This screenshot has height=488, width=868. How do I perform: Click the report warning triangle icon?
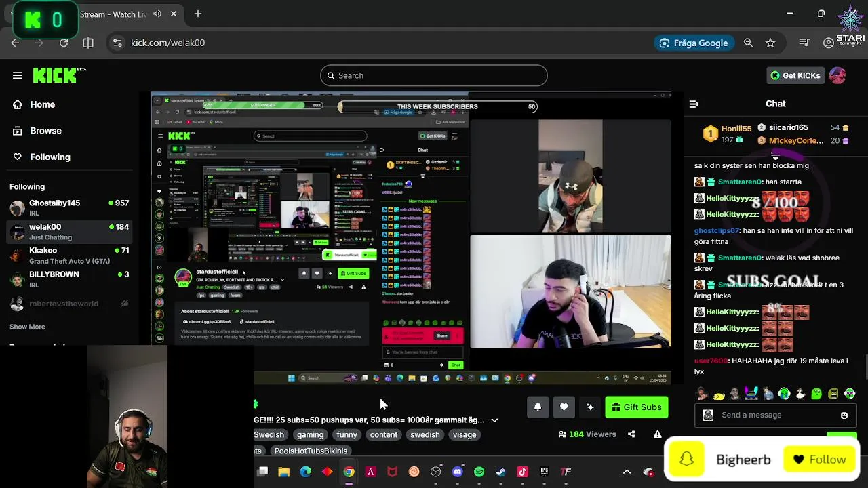click(x=657, y=434)
